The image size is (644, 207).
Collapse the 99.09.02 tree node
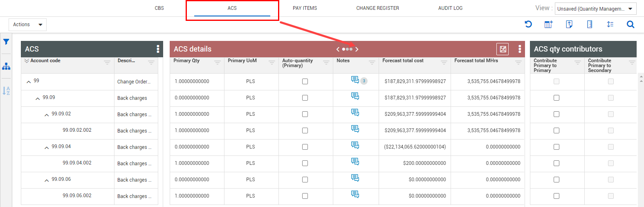coord(47,115)
